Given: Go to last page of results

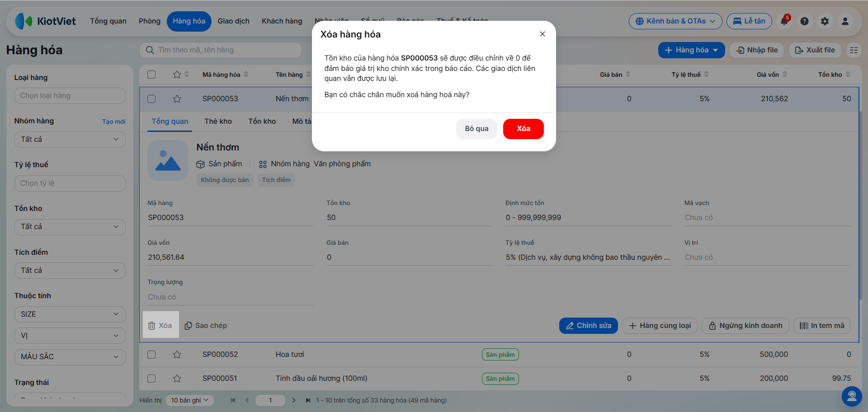Looking at the screenshot, I should [308, 400].
